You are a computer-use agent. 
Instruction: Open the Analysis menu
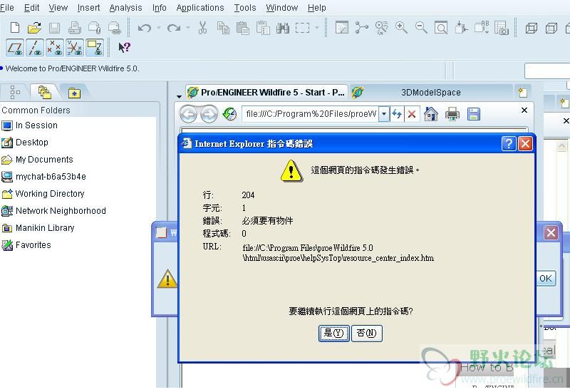coord(126,8)
